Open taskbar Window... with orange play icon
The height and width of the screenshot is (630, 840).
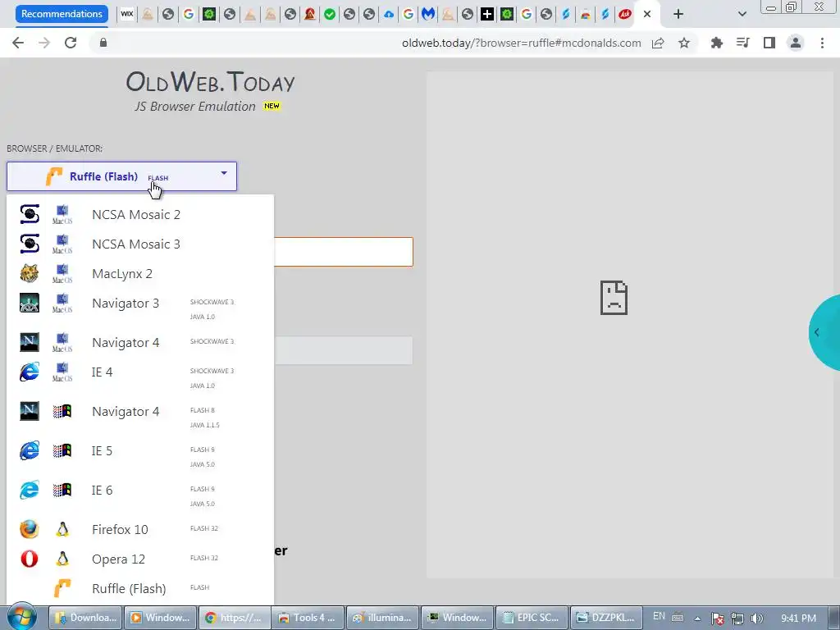160,618
